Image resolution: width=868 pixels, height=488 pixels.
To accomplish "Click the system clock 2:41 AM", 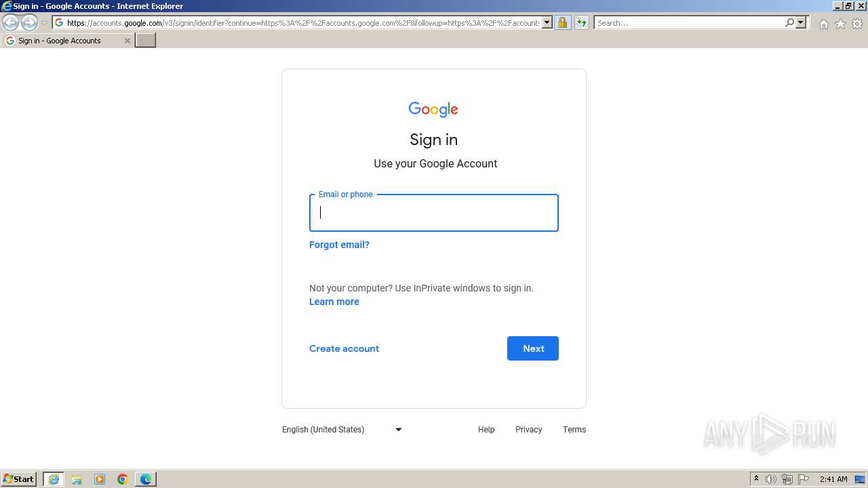I will coord(833,479).
